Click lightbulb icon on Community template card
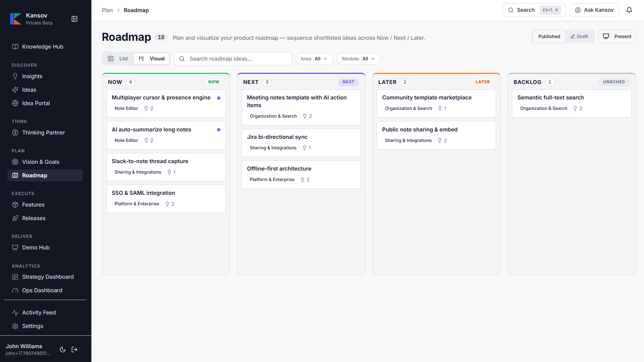Viewport: 644px width, 362px height. pos(440,108)
